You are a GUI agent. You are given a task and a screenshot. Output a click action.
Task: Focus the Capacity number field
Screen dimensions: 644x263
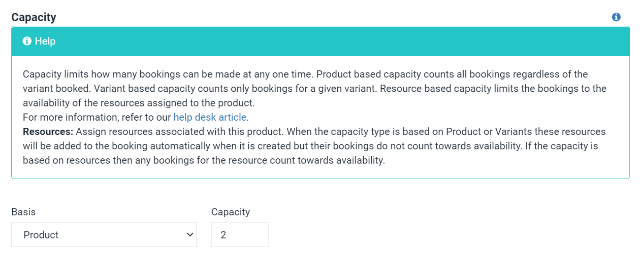pyautogui.click(x=239, y=235)
